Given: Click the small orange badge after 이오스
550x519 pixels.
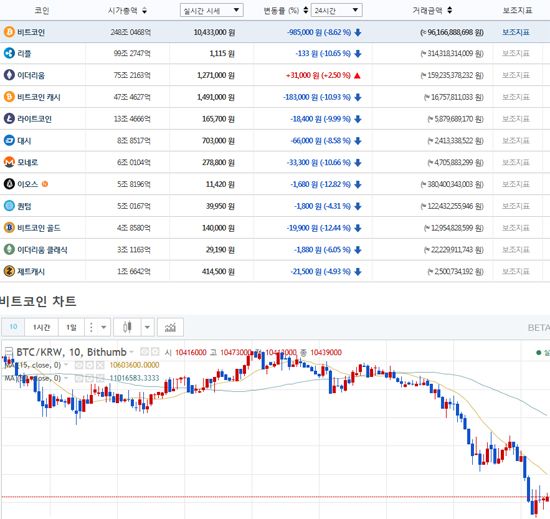Looking at the screenshot, I should point(45,184).
